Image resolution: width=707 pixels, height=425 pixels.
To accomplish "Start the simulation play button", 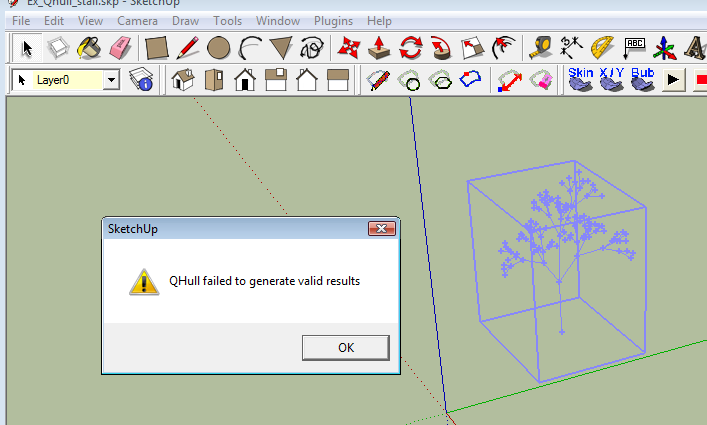I will [673, 80].
